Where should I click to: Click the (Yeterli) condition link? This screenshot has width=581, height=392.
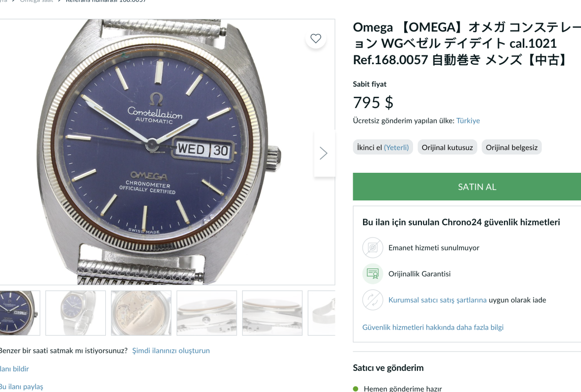[396, 148]
